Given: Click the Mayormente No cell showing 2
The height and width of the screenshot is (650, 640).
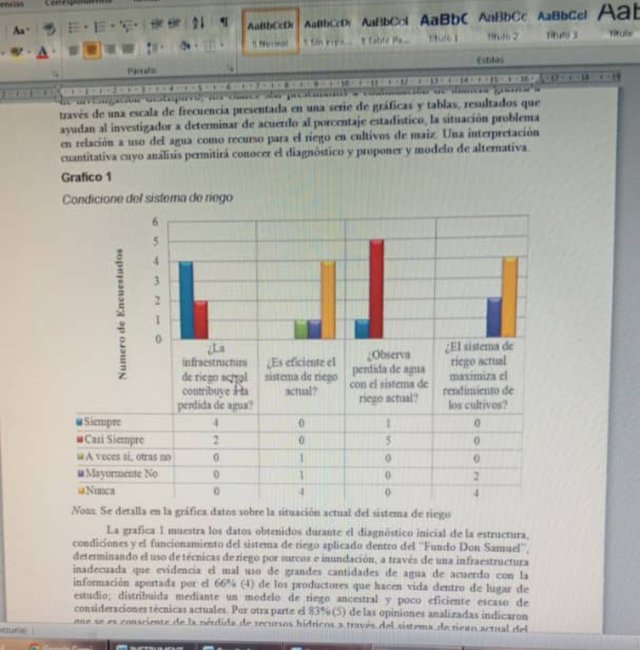Looking at the screenshot, I should [x=476, y=475].
